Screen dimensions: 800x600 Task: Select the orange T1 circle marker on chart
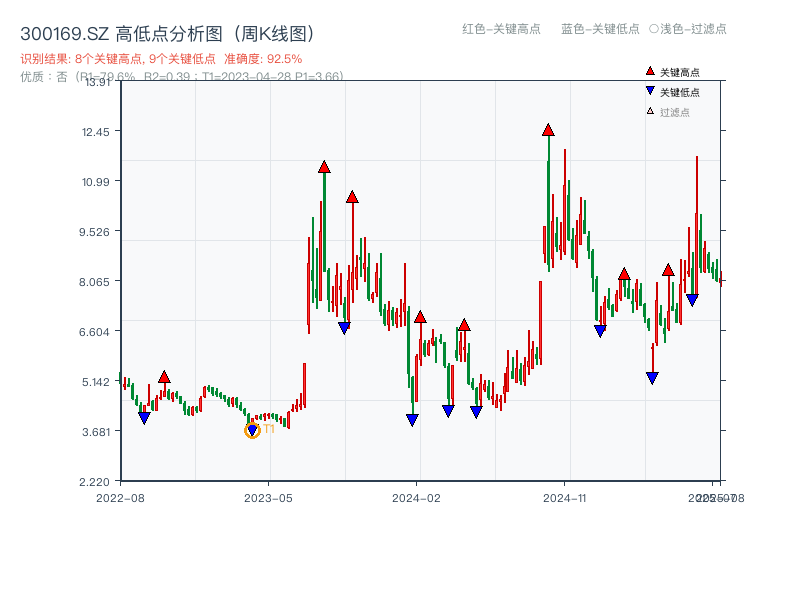[x=252, y=429]
